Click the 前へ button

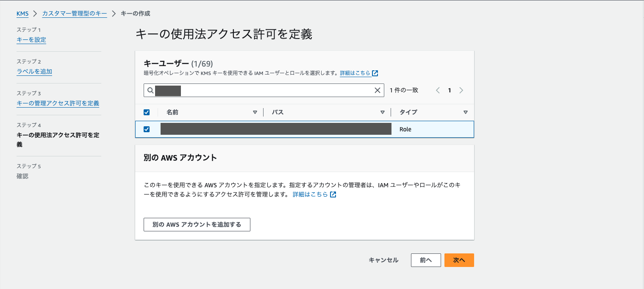point(426,260)
